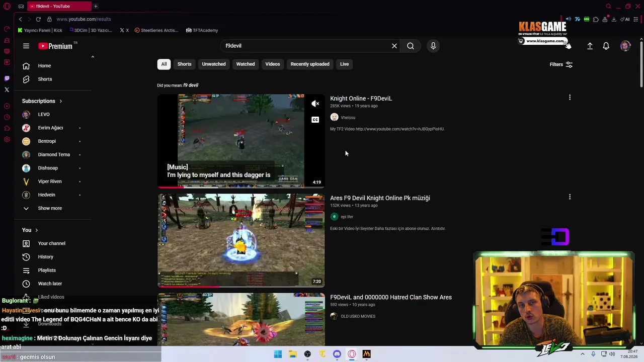Select the Recently uploaded filter chip
The image size is (644, 362).
310,64
